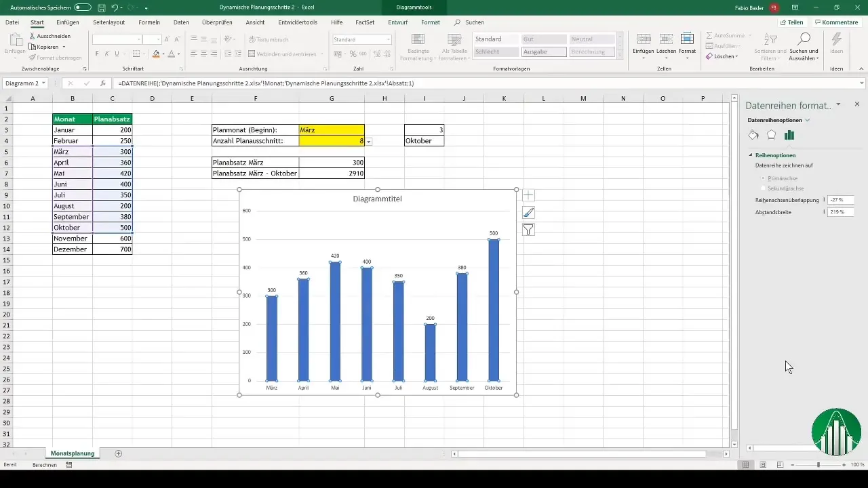Switch to Page Break Preview in status bar
868x488 pixels.
click(780, 465)
